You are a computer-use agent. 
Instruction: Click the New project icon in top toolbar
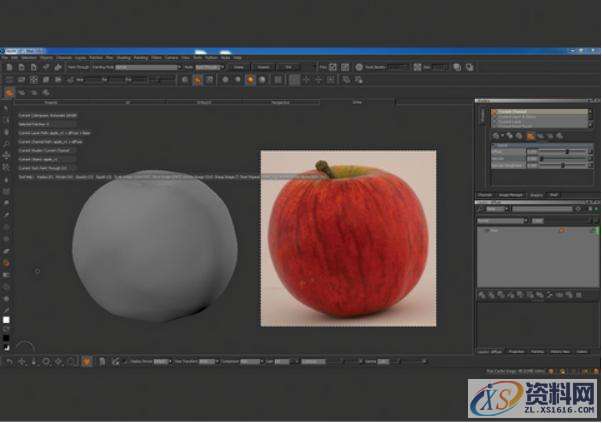(7, 66)
